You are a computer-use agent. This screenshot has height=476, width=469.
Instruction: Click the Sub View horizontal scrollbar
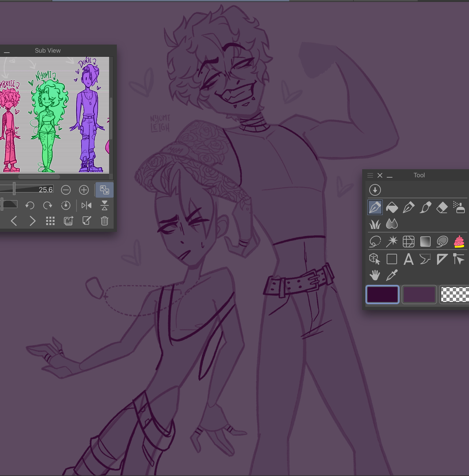[39, 177]
